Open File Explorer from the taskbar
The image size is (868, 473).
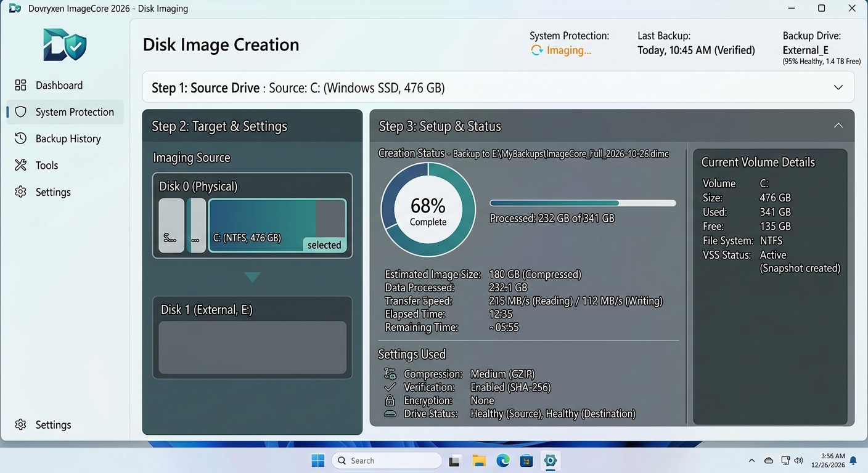(479, 461)
